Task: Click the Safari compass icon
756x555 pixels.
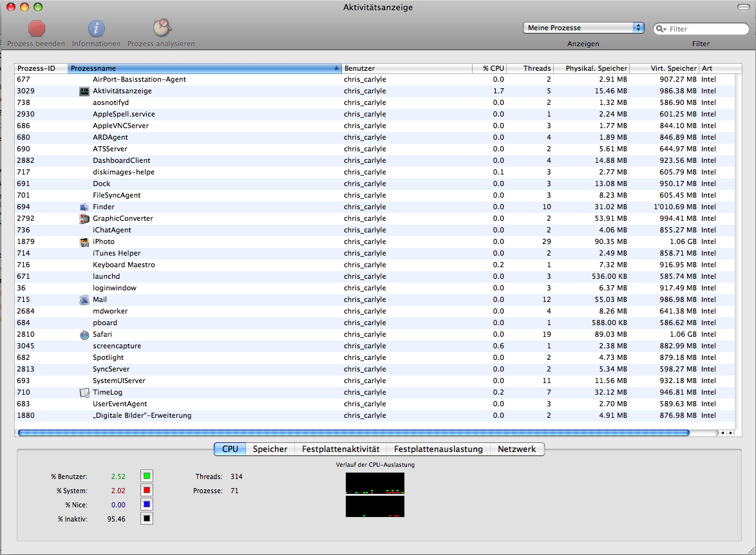Action: click(84, 335)
